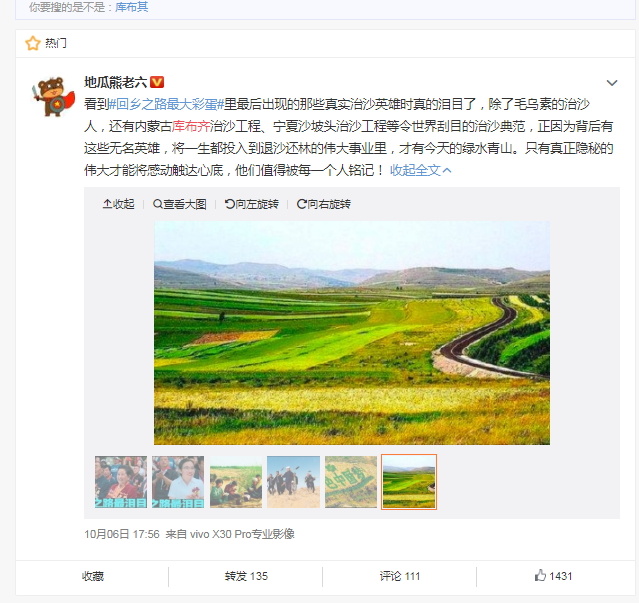Open the post options chevron menu

click(x=612, y=83)
